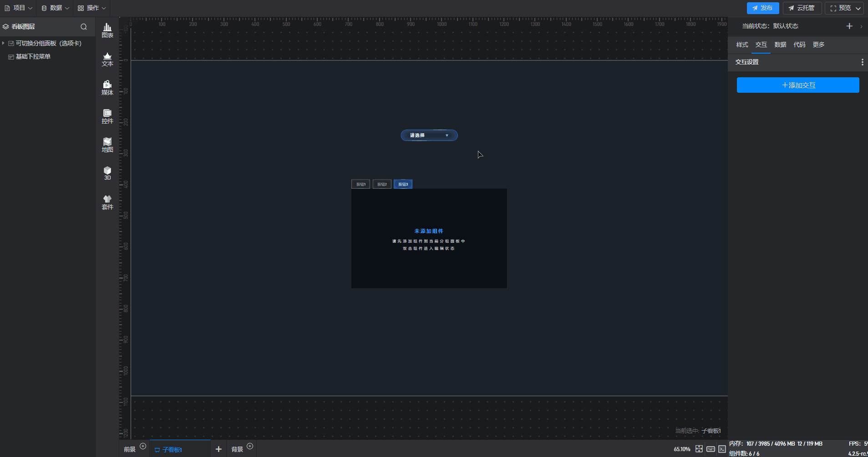868x457 pixels.
Task: Open the 项目 dropdown menu
Action: pyautogui.click(x=19, y=8)
